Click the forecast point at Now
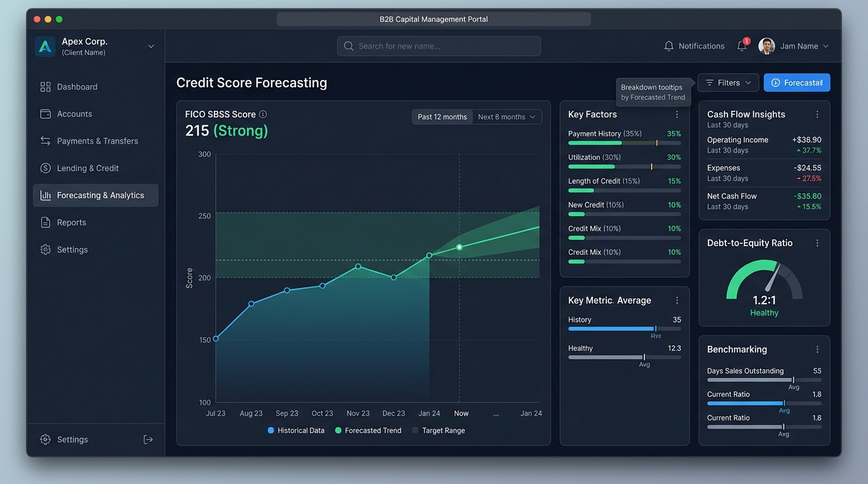868x484 pixels. pos(459,247)
